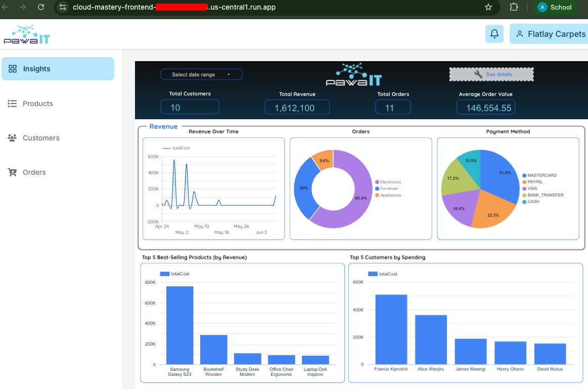
Task: Click the person icon beside Flatlay Carpets
Action: pyautogui.click(x=520, y=34)
